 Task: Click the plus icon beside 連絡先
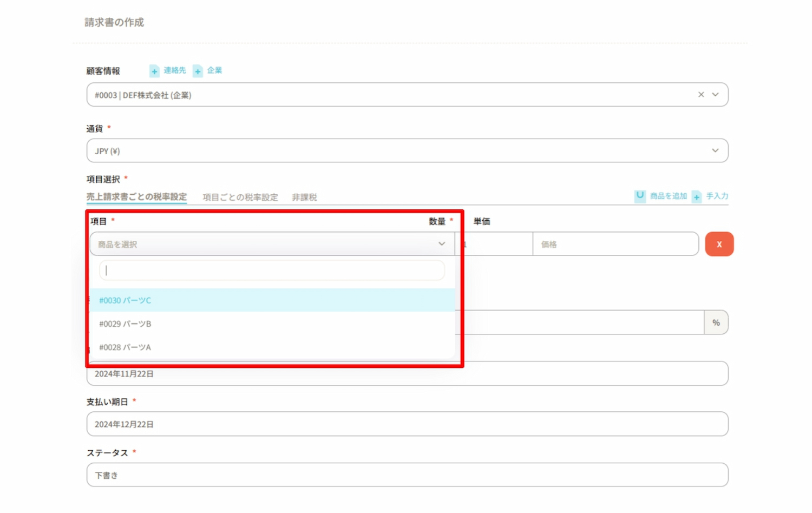(154, 71)
